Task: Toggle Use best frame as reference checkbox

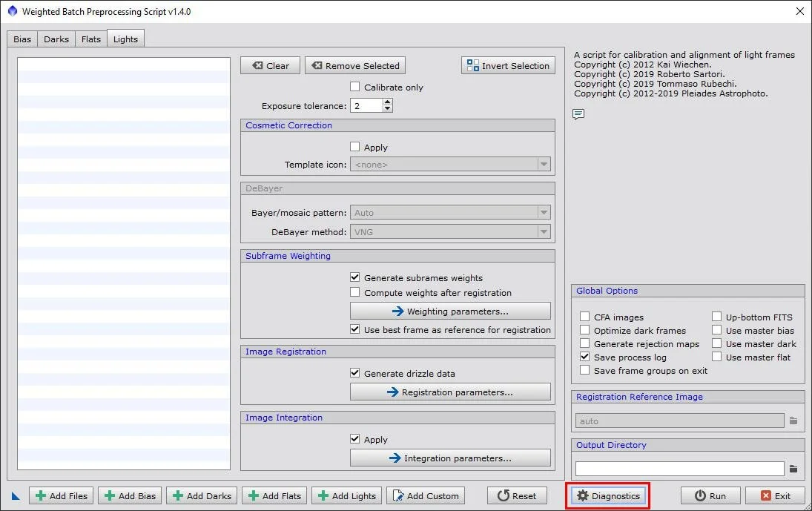Action: coord(354,329)
